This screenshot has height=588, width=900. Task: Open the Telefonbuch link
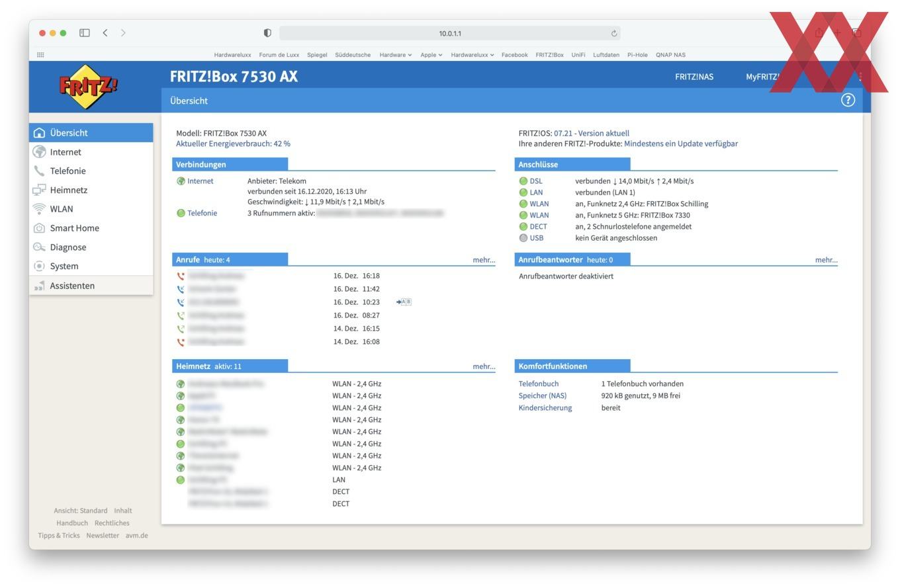tap(539, 384)
